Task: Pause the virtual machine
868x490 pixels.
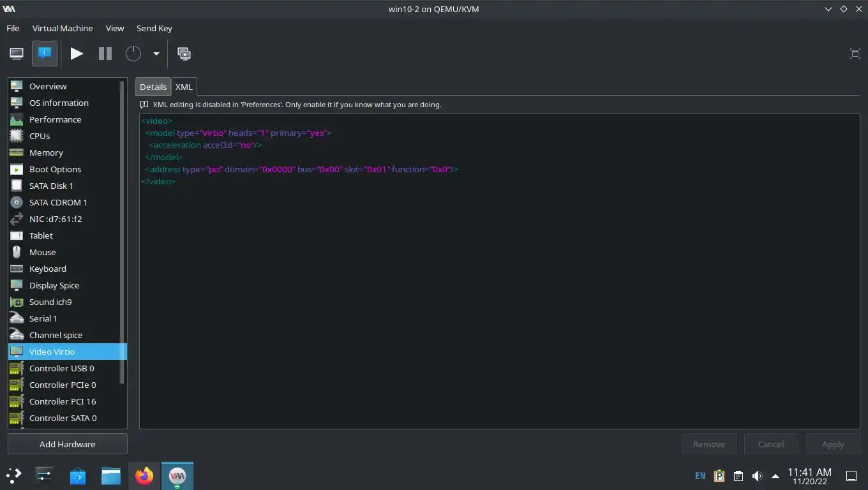Action: coord(105,54)
